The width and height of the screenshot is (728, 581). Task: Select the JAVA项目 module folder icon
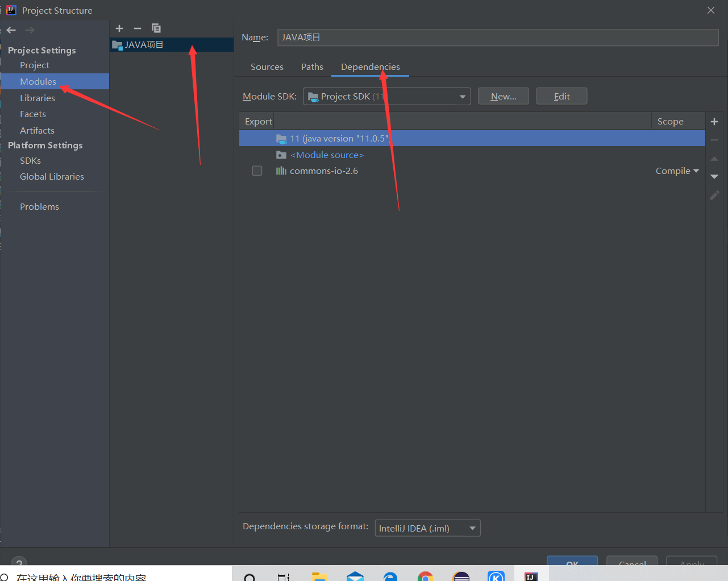tap(117, 45)
